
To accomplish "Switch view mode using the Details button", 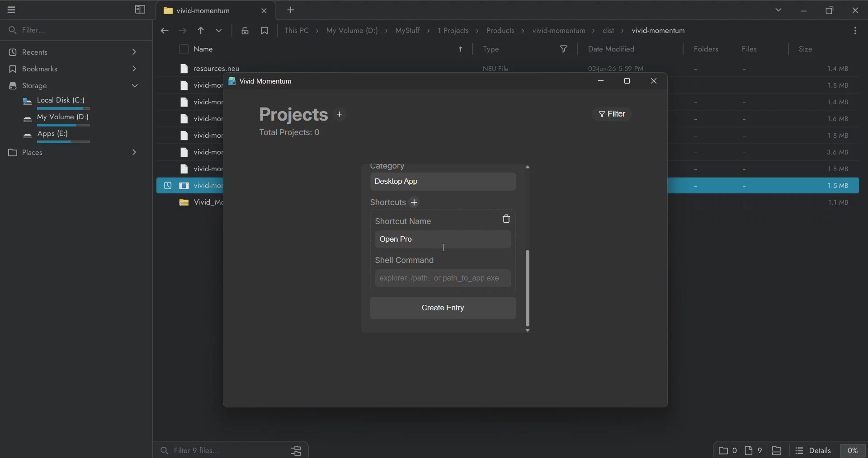I will coord(814,451).
